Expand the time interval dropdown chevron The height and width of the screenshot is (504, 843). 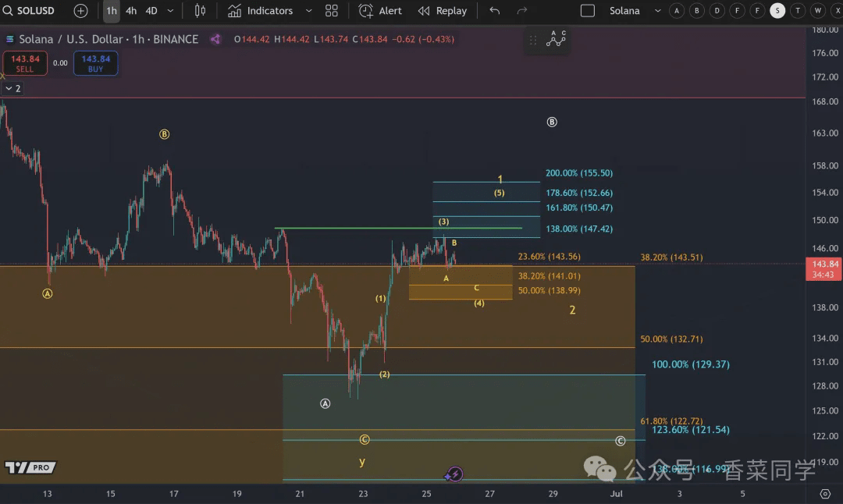pos(170,11)
